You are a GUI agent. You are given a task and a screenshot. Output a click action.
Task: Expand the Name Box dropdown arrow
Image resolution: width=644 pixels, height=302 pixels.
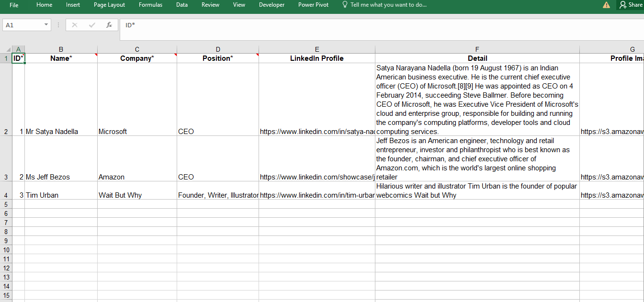coord(46,25)
